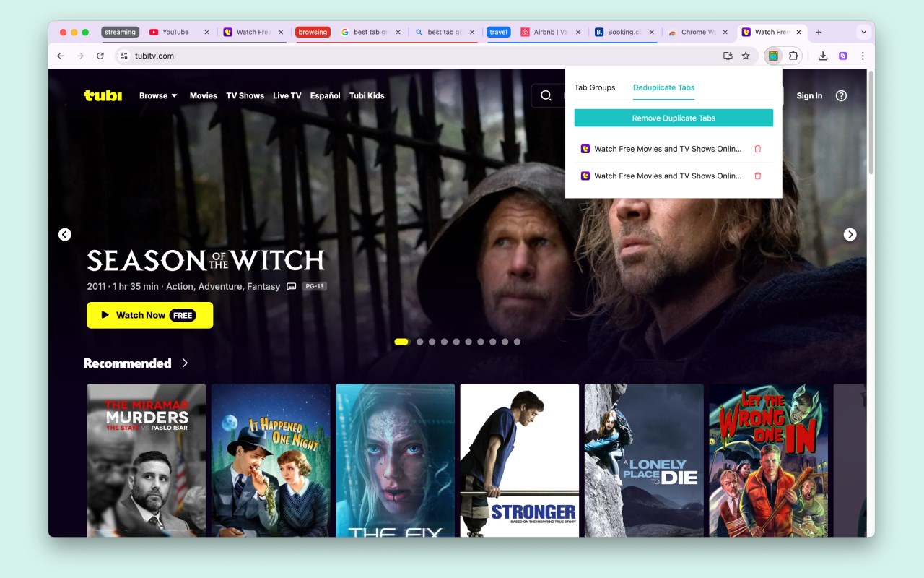The width and height of the screenshot is (924, 578).
Task: Click the streaming tab group label
Action: click(120, 32)
